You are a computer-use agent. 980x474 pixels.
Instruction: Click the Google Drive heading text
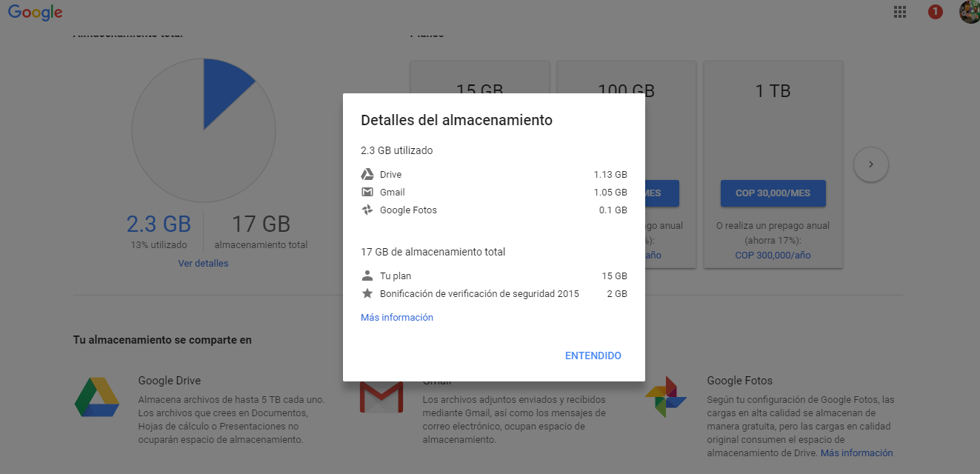coord(170,381)
